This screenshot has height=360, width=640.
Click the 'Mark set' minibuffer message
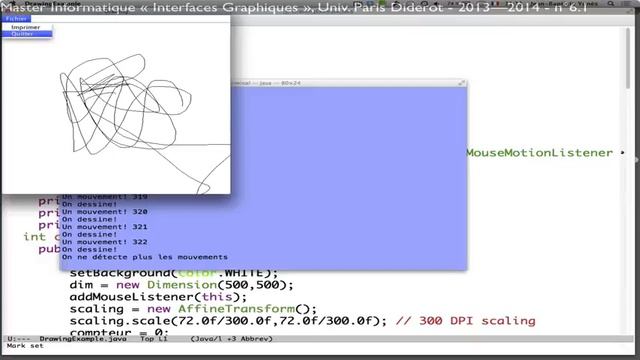(25, 346)
